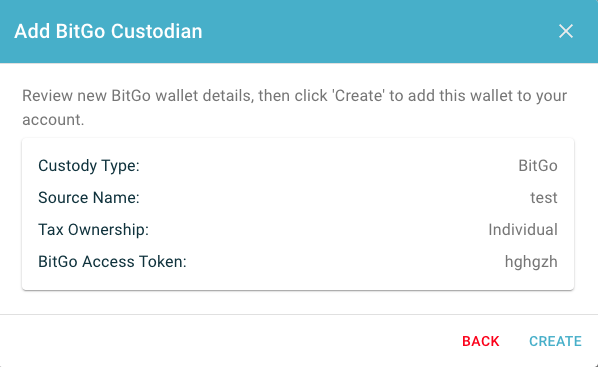Screen dimensions: 598x367
Task: Go back with the BACK button
Action: pyautogui.click(x=481, y=341)
